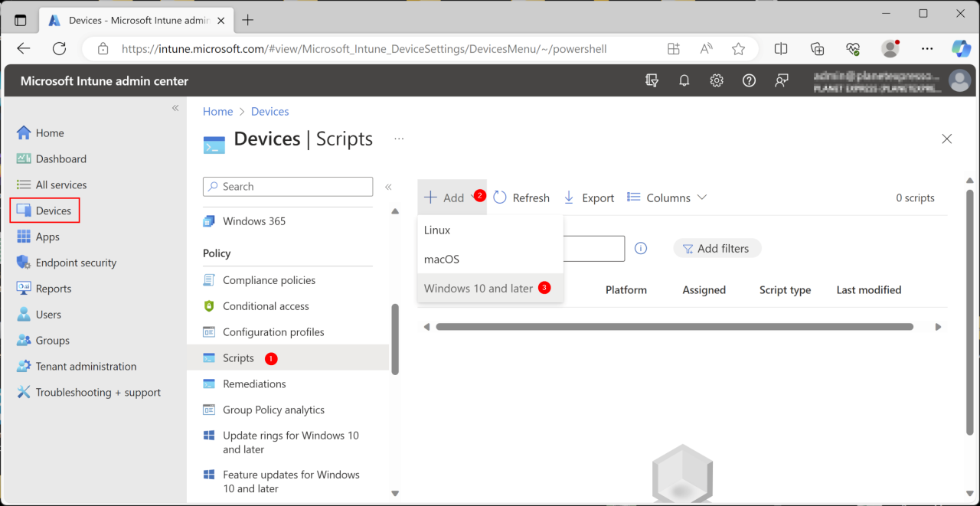Collapse the Devices submenu panel
Viewport: 980px width, 506px height.
tap(388, 187)
